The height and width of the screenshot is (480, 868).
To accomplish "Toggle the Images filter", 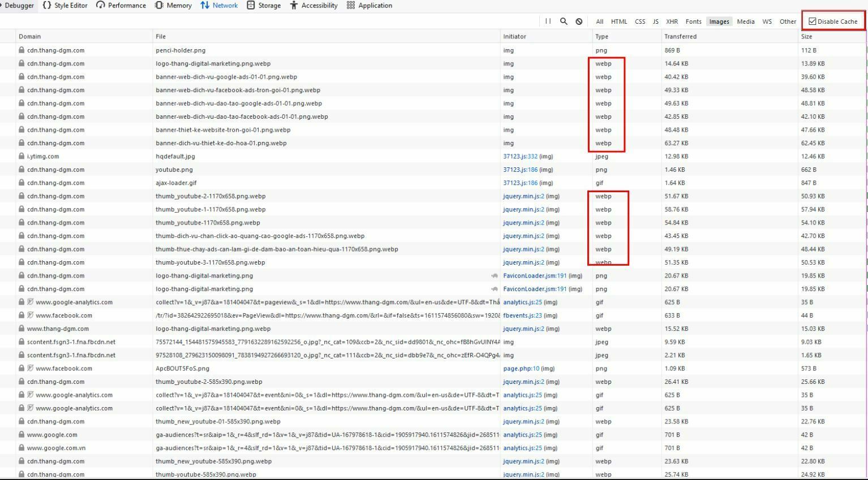I will coord(719,21).
